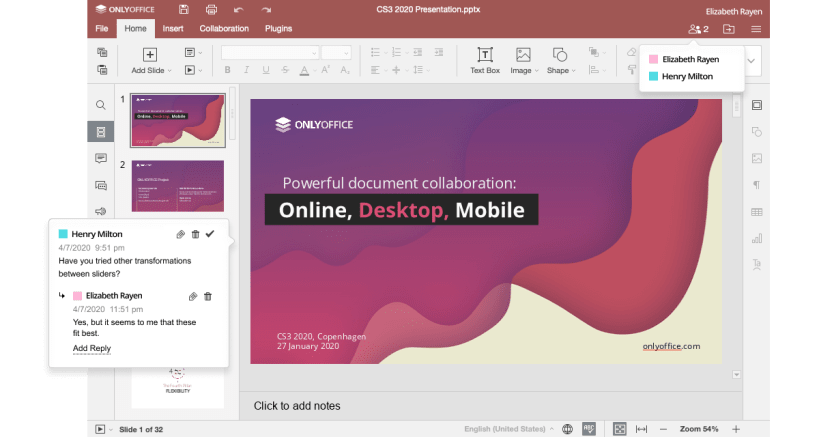The image size is (819, 437).
Task: Toggle strikethrough formatting
Action: pos(285,70)
